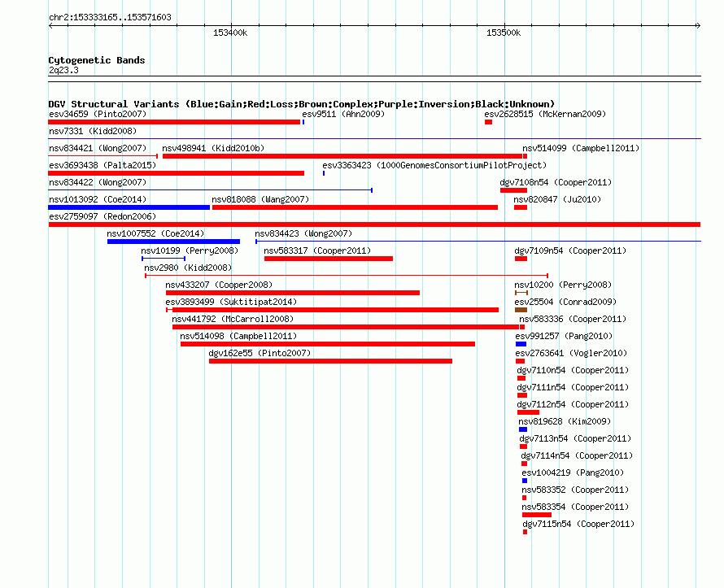Click esv25504 (Conrad2009) label

coord(565,302)
